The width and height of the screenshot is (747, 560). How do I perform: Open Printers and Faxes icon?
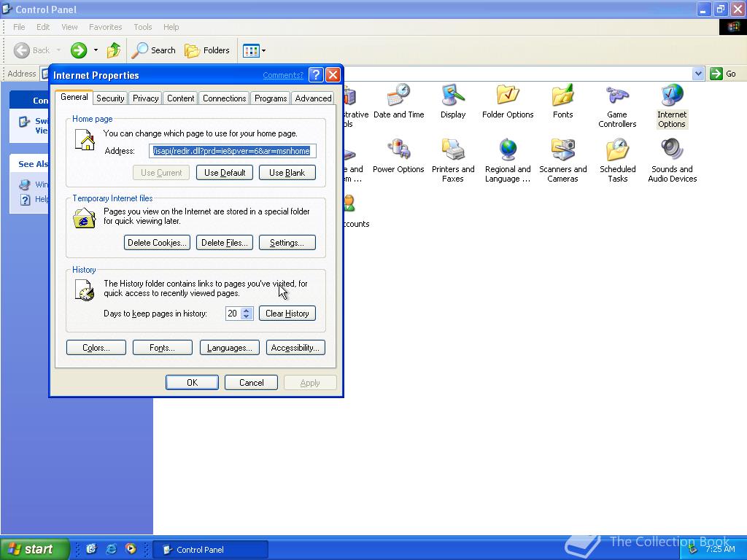pyautogui.click(x=453, y=161)
